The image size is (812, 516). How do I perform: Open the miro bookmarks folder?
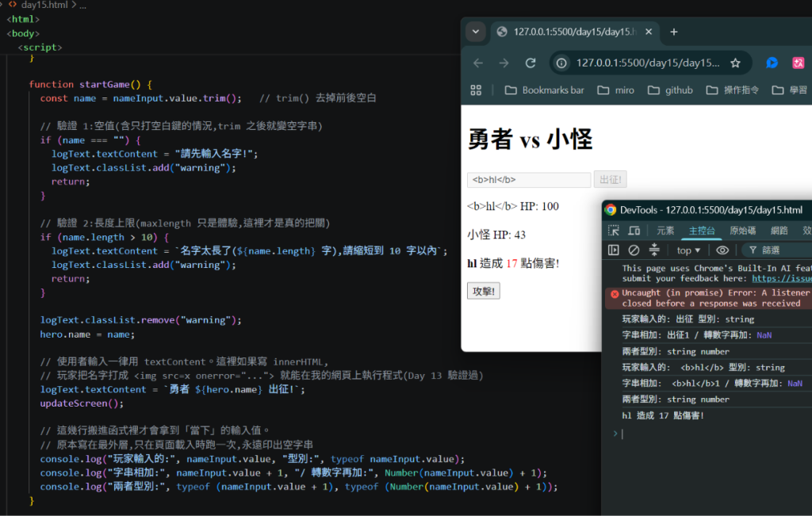[x=615, y=90]
